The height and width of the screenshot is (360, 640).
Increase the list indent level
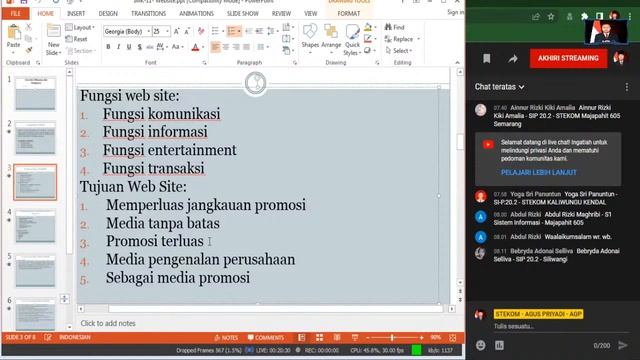(x=259, y=31)
